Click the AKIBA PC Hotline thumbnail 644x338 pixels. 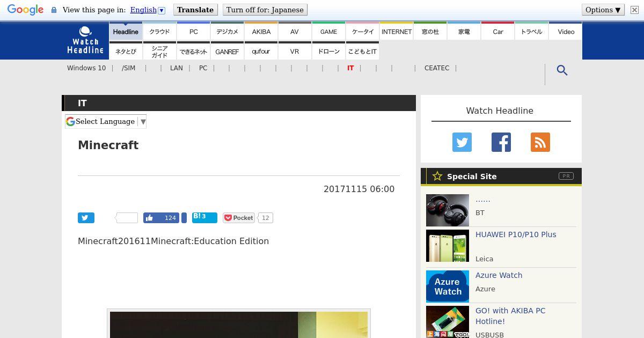tap(448, 322)
